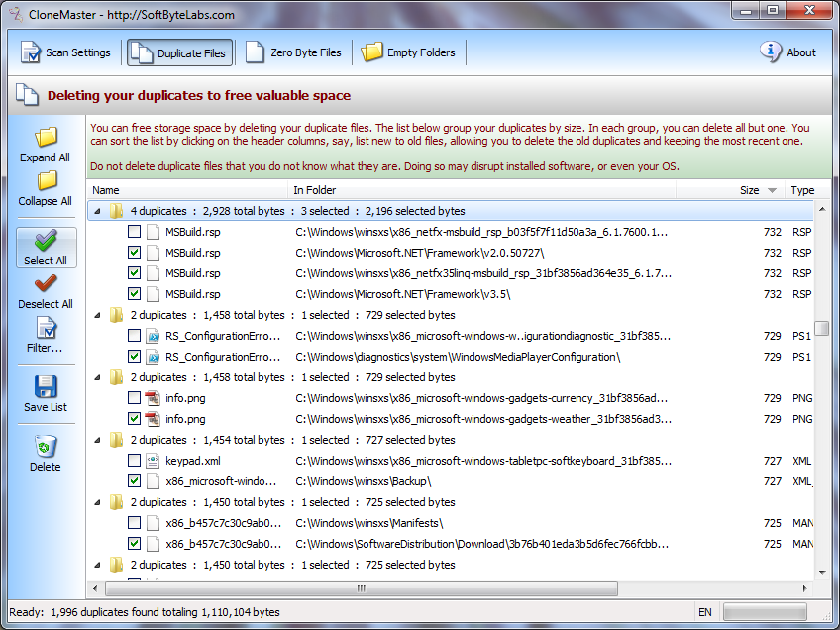Click the Expand All folder icon
840x630 pixels.
tap(47, 137)
